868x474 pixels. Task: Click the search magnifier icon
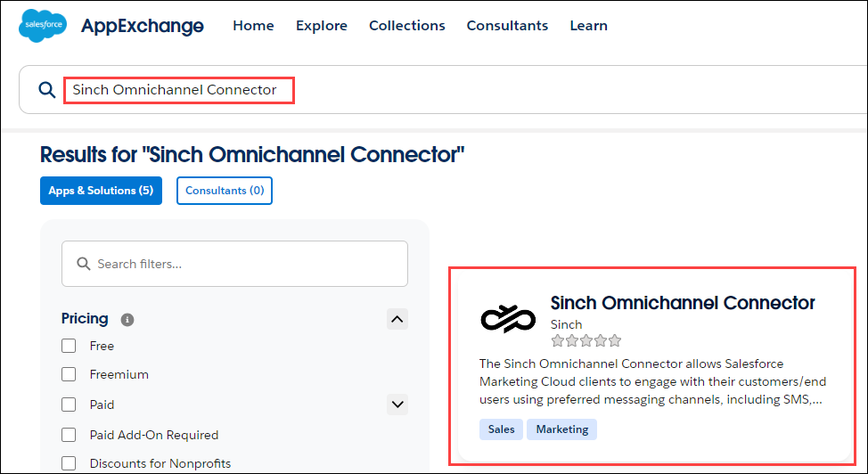tap(46, 90)
